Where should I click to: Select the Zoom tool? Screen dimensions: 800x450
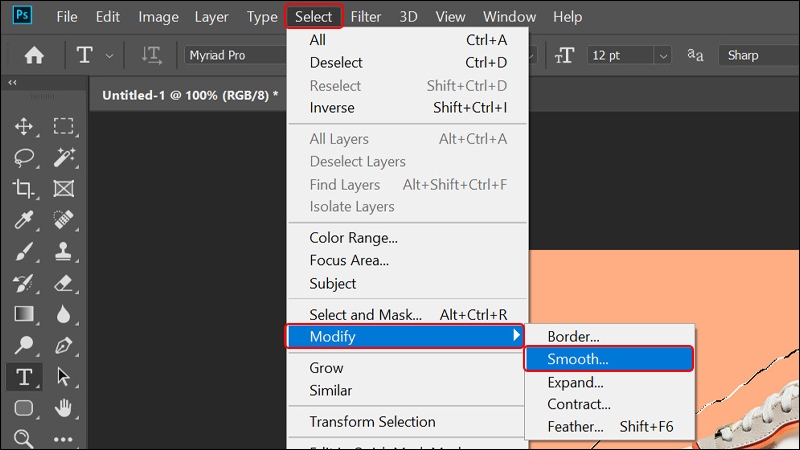23,438
